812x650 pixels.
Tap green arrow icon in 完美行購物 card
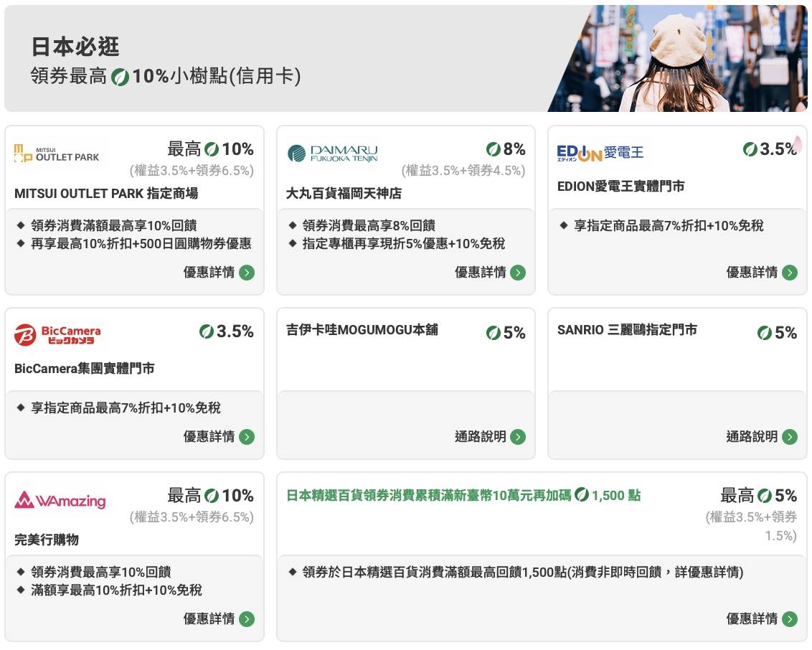[x=247, y=619]
